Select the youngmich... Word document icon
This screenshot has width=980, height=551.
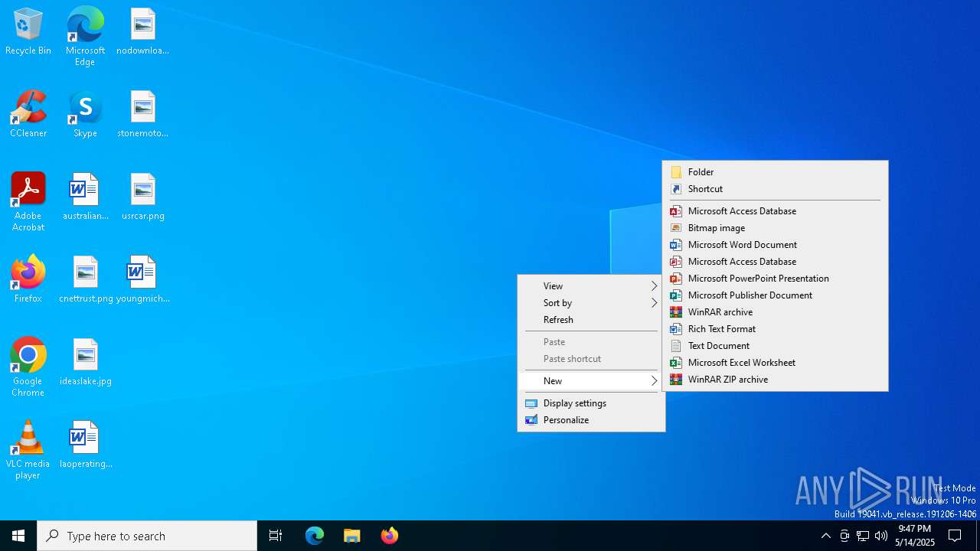coord(142,280)
